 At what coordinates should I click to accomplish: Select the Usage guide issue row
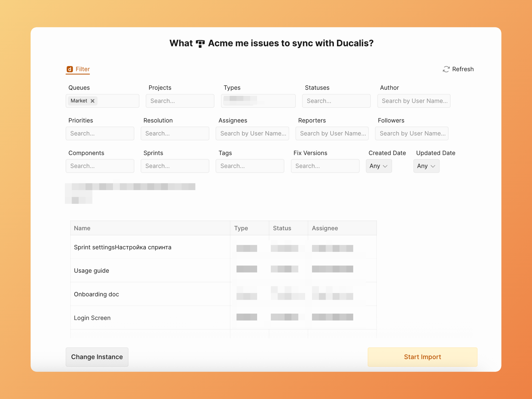pos(91,271)
